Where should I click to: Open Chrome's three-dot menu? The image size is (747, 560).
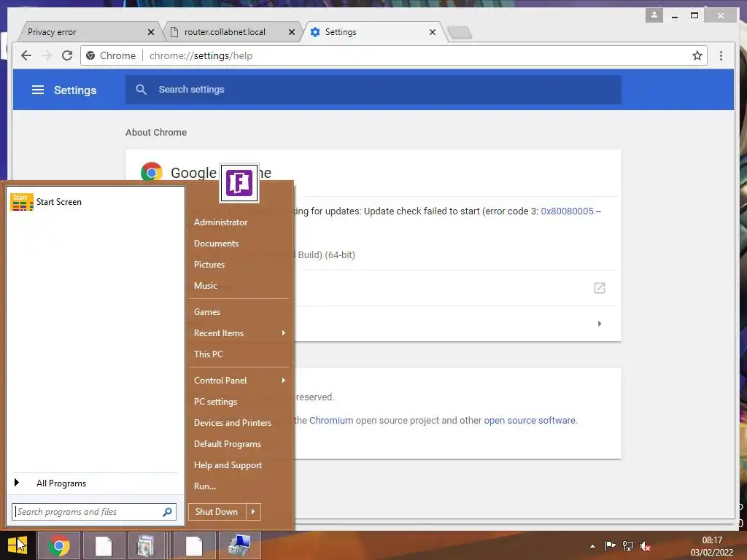pyautogui.click(x=721, y=55)
